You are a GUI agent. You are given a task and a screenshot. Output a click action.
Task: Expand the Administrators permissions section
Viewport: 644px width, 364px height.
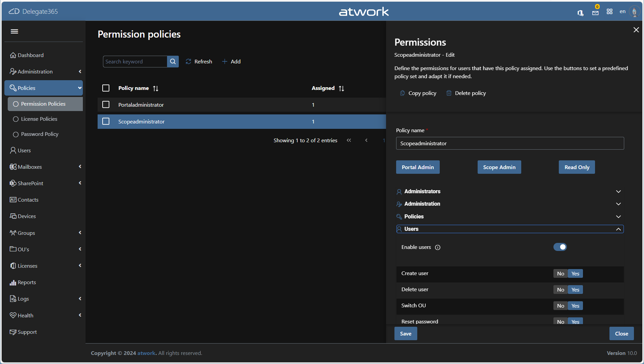(510, 191)
